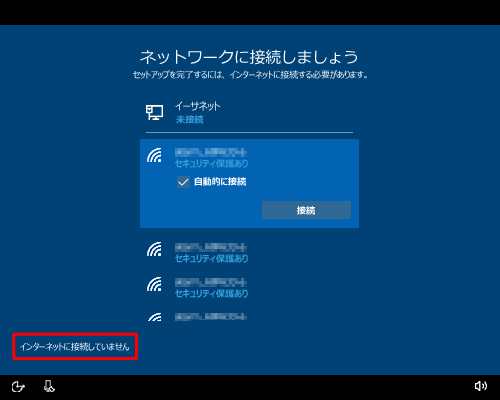Click インターネットに接続していません link
The image size is (500, 400).
(x=75, y=347)
